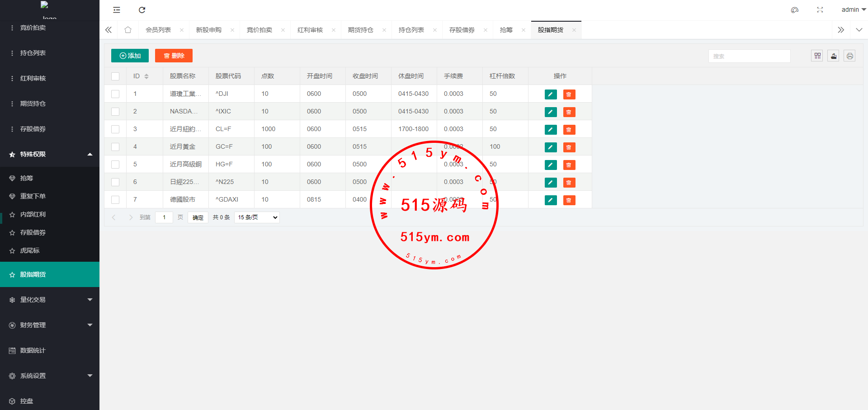This screenshot has width=868, height=410.
Task: Open the 15 条/页 page size dropdown
Action: pyautogui.click(x=257, y=217)
